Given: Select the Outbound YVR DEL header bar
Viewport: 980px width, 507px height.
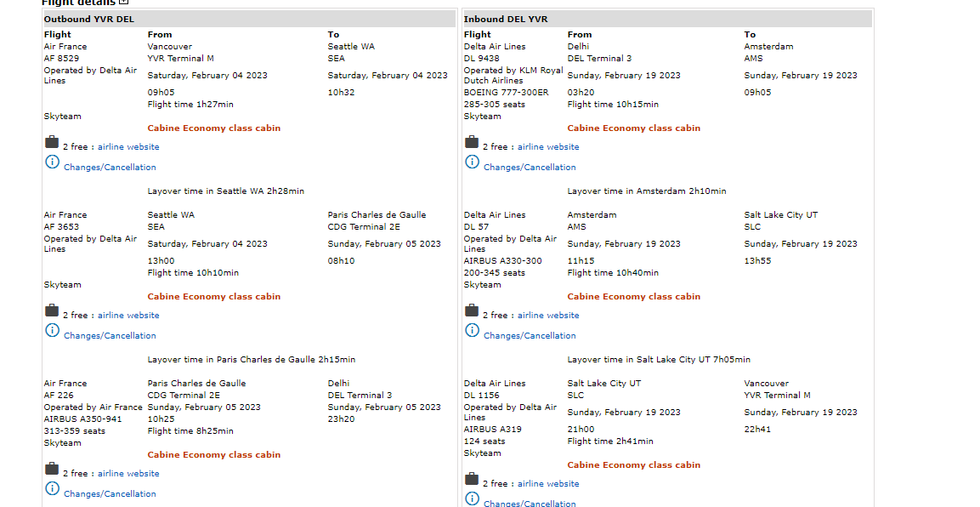Looking at the screenshot, I should click(249, 19).
